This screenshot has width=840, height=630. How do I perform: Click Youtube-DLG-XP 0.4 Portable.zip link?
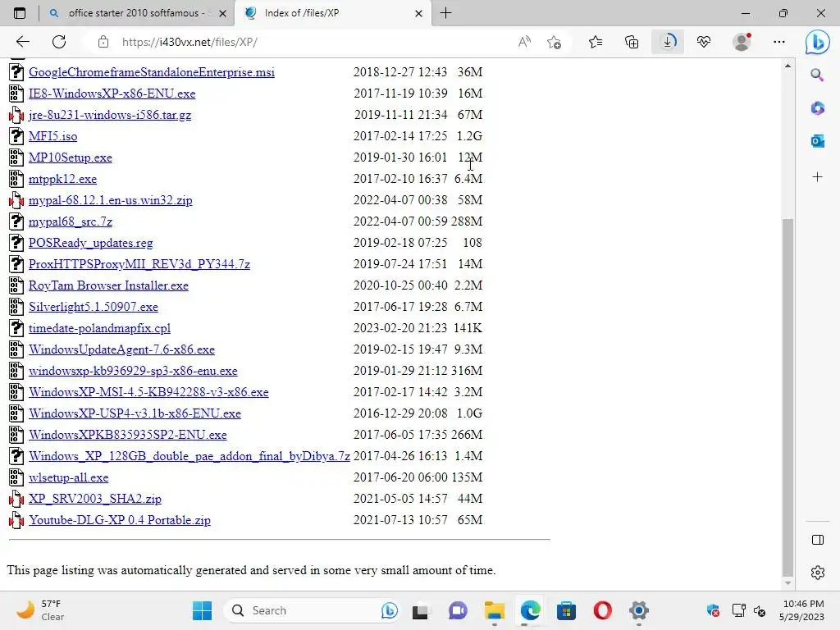pyautogui.click(x=120, y=520)
